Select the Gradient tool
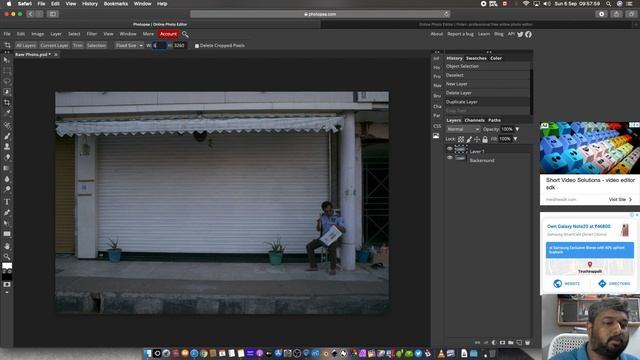This screenshot has height=360, width=640. coord(7,168)
